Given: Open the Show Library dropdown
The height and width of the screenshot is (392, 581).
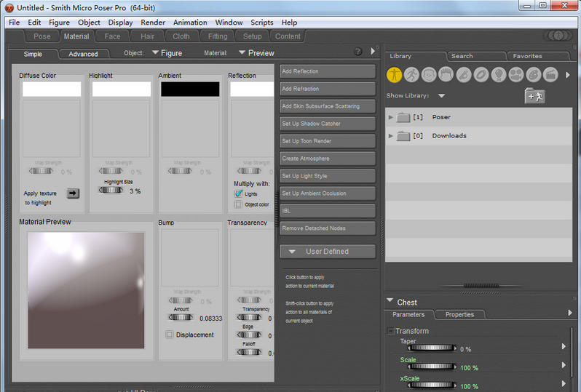Looking at the screenshot, I should tap(441, 96).
